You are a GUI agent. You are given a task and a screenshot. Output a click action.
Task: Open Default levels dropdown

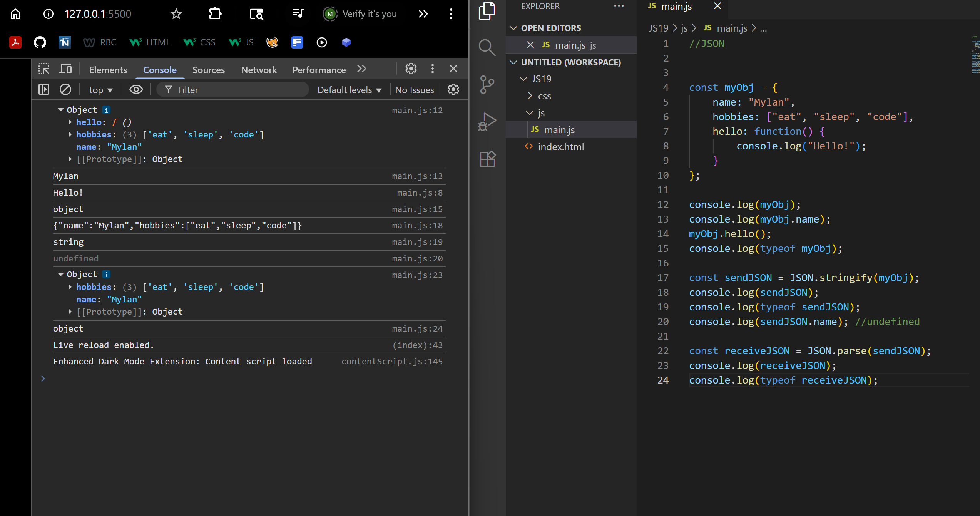349,90
